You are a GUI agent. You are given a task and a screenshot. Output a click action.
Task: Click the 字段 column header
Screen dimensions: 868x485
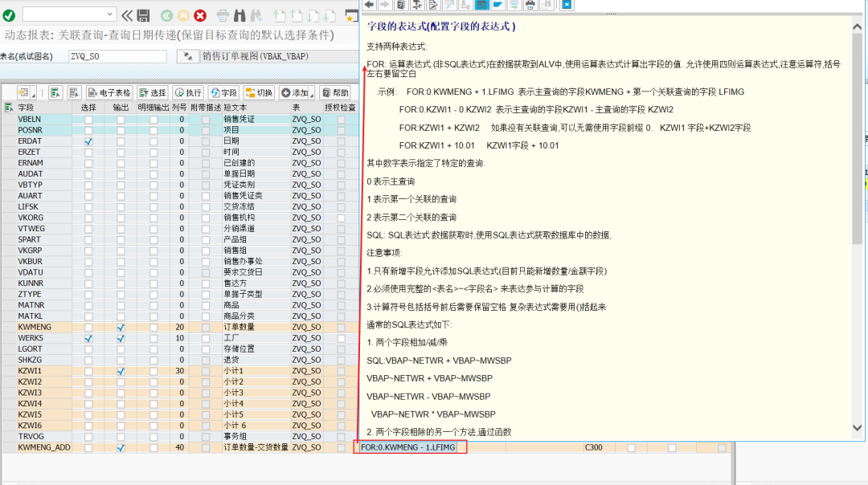click(43, 108)
